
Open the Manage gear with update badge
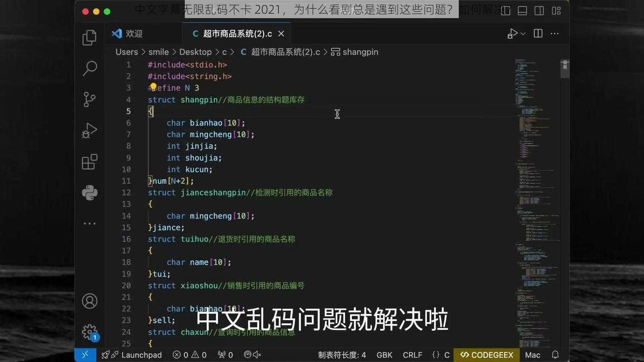click(x=90, y=332)
